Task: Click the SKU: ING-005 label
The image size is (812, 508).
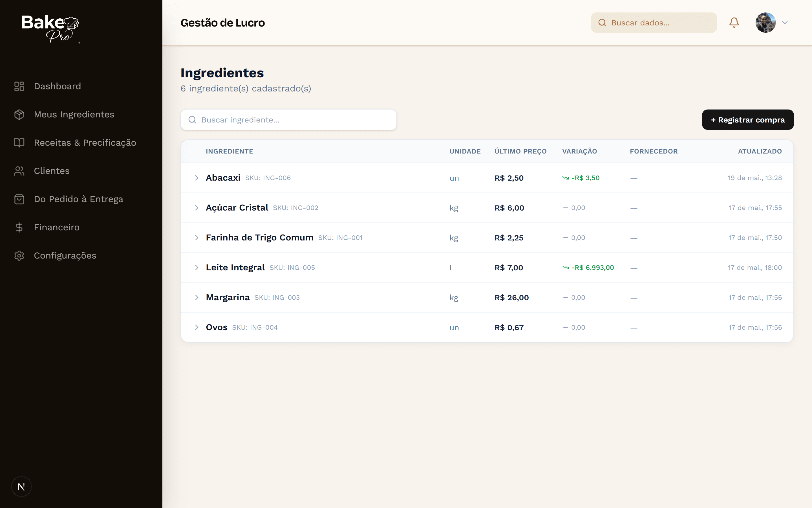Action: (x=292, y=268)
